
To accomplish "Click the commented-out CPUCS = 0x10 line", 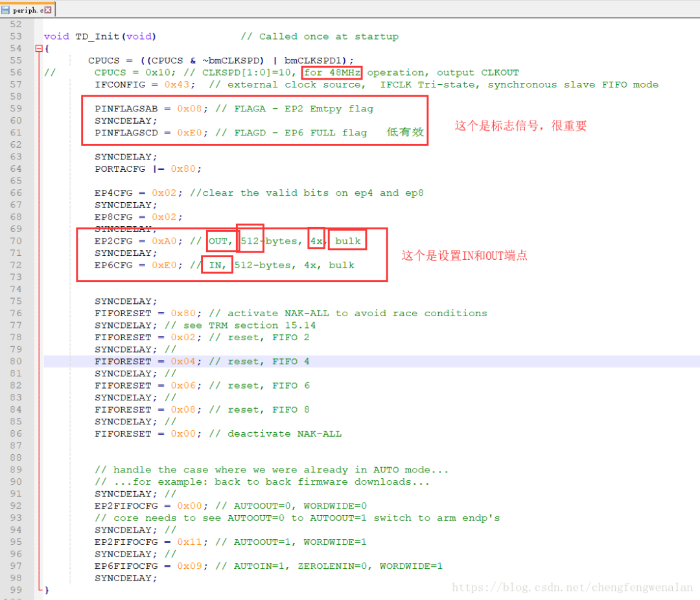I will coord(130,72).
